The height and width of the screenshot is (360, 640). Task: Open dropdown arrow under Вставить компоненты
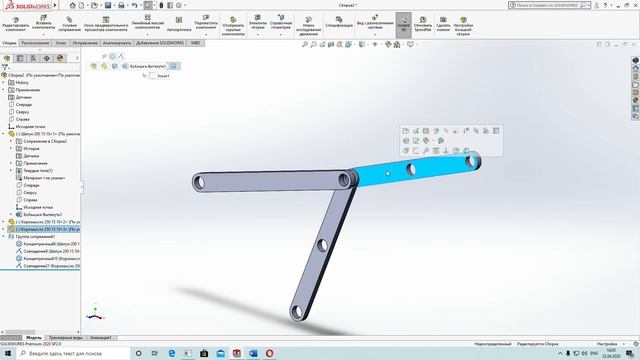(x=43, y=34)
